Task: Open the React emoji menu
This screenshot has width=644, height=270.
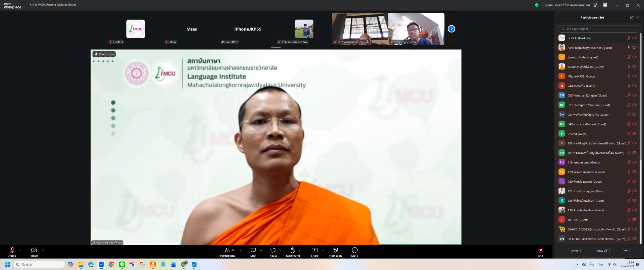Action: [x=273, y=252]
